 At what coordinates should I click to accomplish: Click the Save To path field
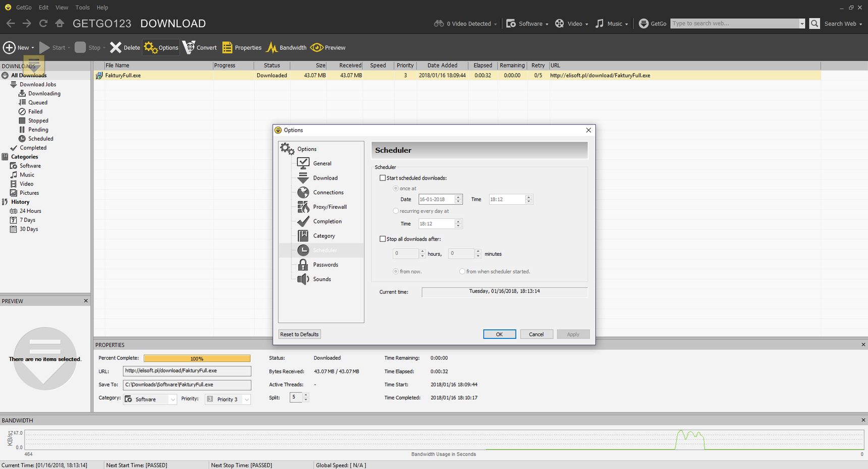(x=187, y=385)
